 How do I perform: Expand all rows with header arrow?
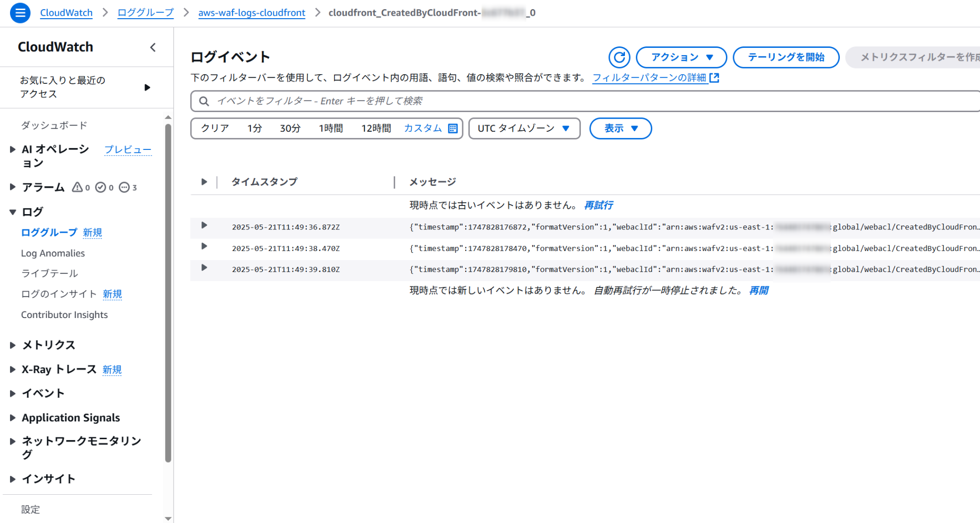[x=204, y=182]
